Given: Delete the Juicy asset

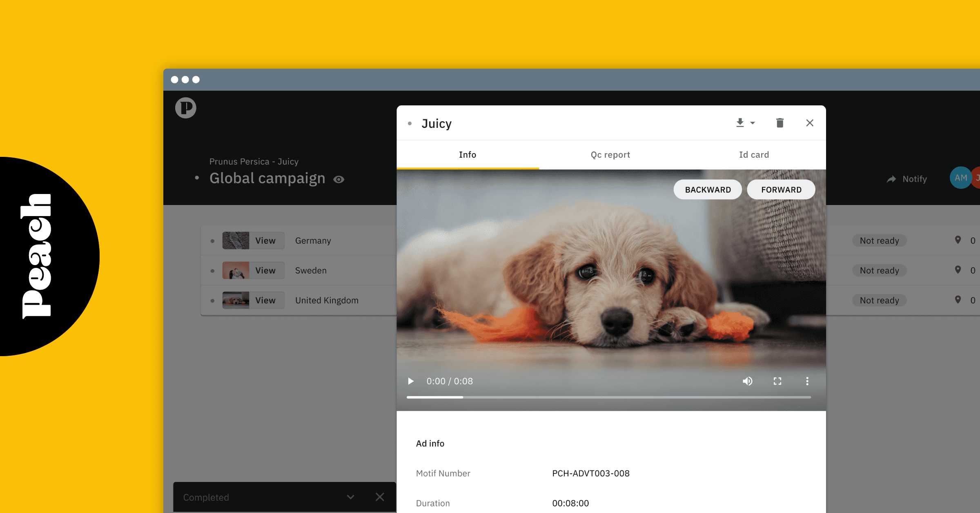Looking at the screenshot, I should point(780,123).
